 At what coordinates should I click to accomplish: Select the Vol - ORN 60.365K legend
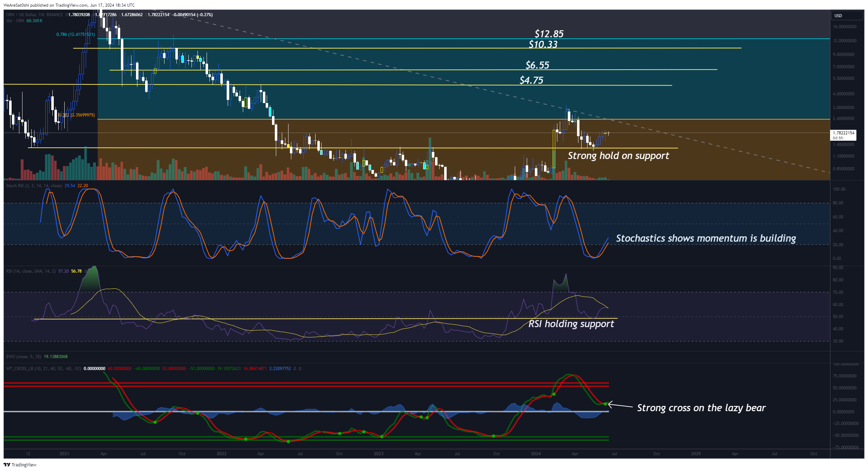(24, 21)
